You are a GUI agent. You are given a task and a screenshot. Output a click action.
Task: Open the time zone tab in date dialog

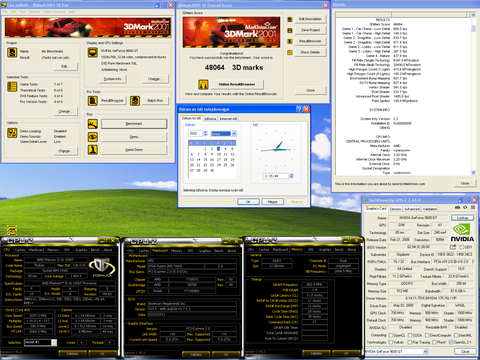(210, 119)
